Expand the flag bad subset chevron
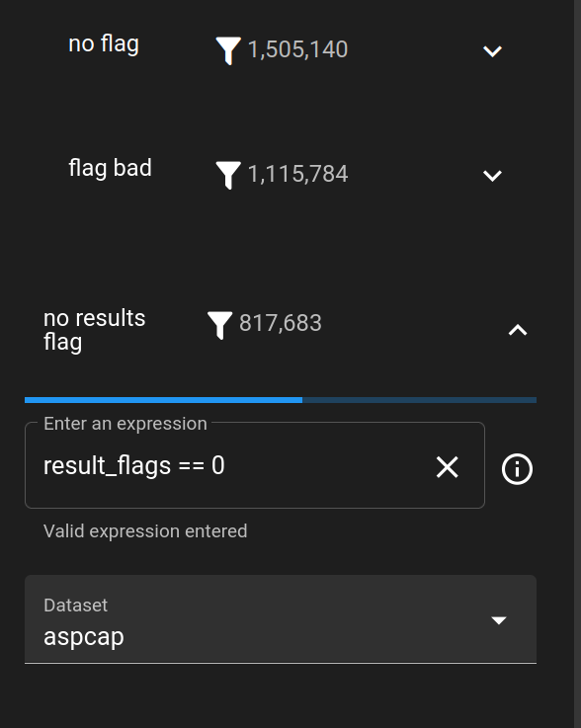 pos(492,176)
